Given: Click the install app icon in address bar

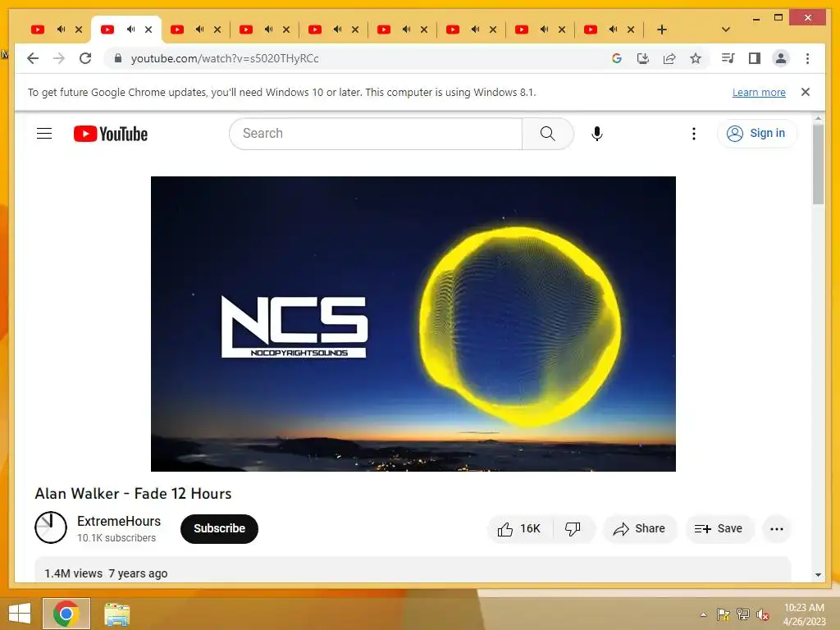Looking at the screenshot, I should click(x=643, y=58).
